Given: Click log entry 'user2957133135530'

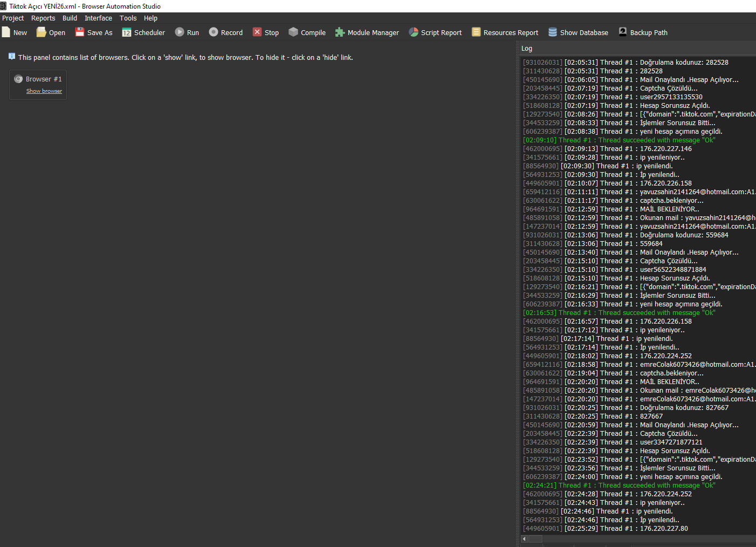Looking at the screenshot, I should (x=613, y=97).
